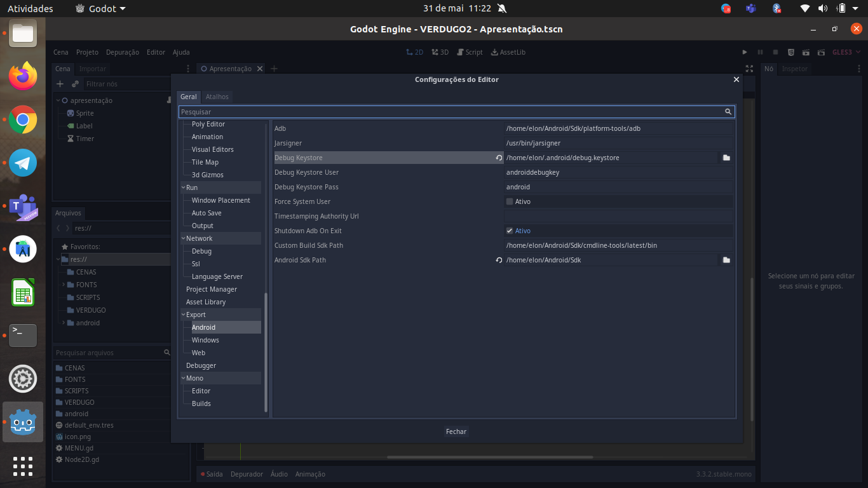The height and width of the screenshot is (488, 868).
Task: Click the Pesquisar settings search field
Action: (456, 112)
